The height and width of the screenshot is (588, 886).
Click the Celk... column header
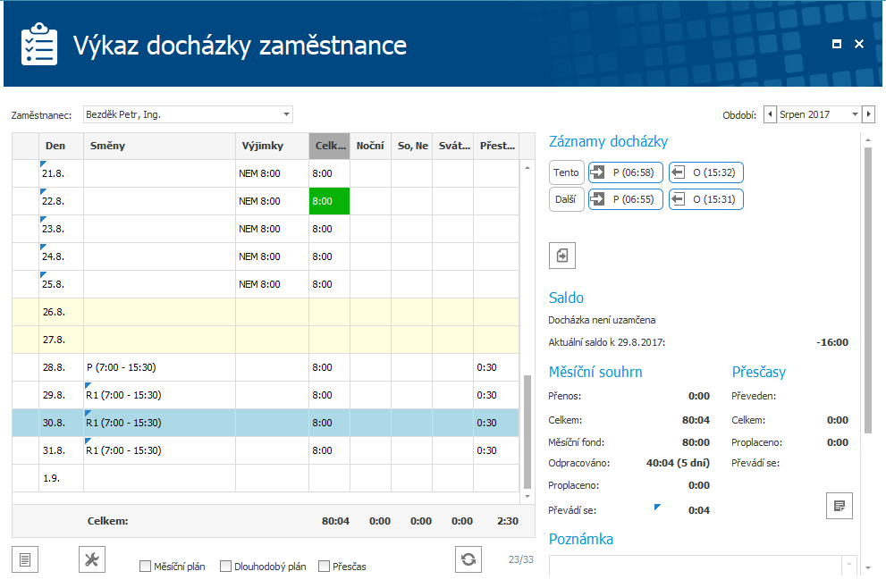329,146
